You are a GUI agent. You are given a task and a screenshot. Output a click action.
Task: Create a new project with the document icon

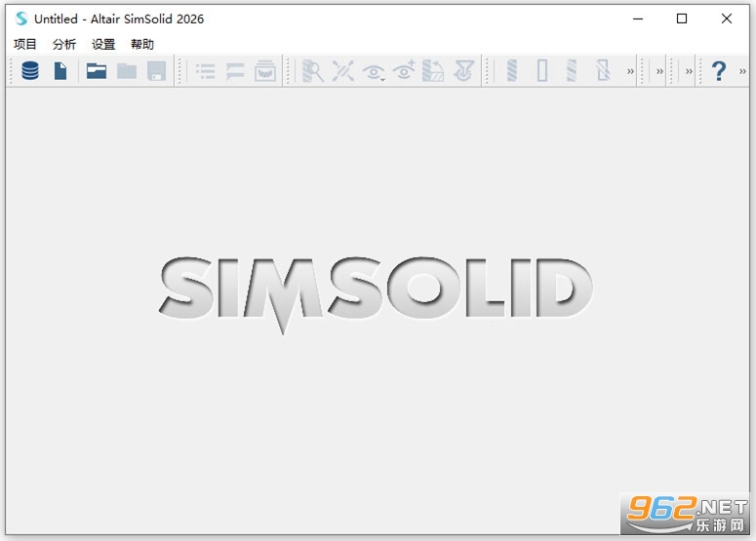click(60, 71)
